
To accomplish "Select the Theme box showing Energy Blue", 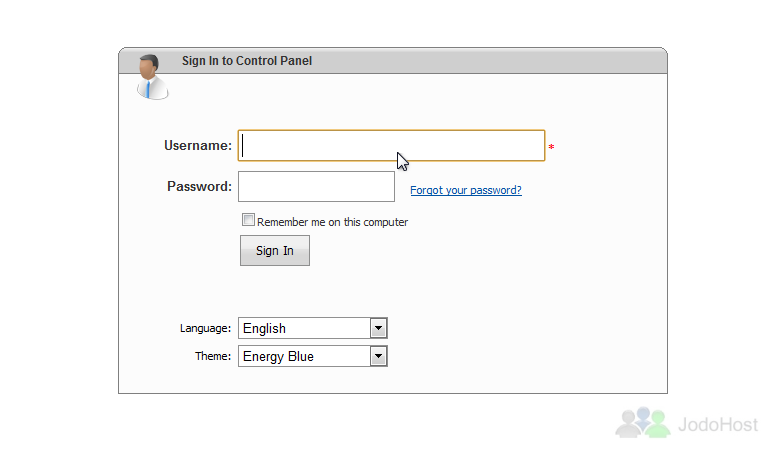I will point(313,356).
